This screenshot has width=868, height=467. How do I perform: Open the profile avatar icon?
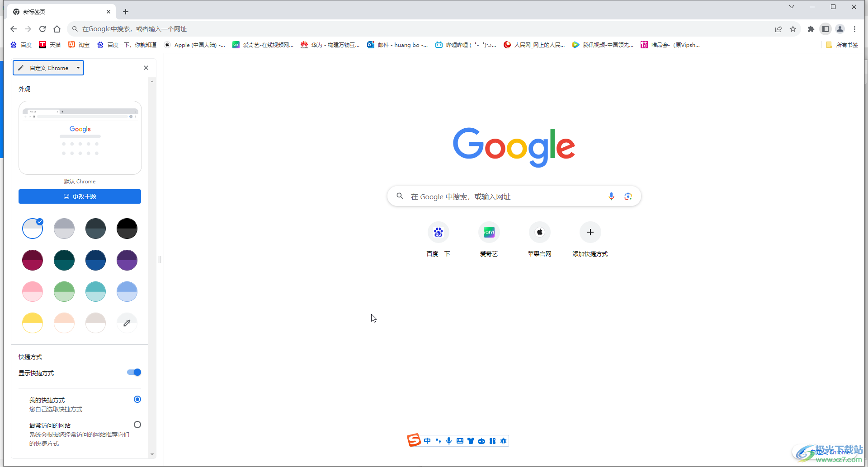click(x=840, y=29)
